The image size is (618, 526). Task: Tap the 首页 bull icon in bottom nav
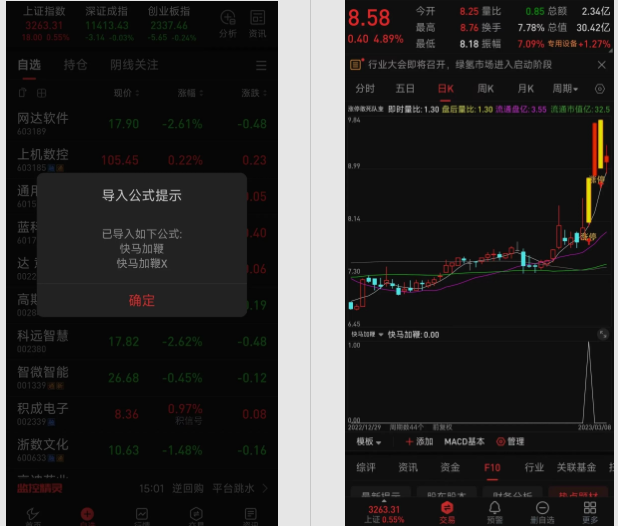point(33,515)
